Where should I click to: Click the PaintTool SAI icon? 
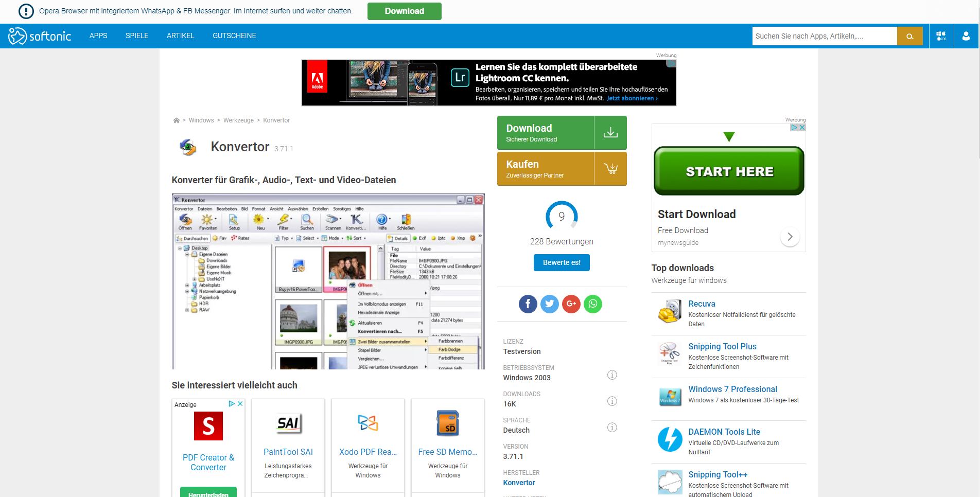coord(288,423)
